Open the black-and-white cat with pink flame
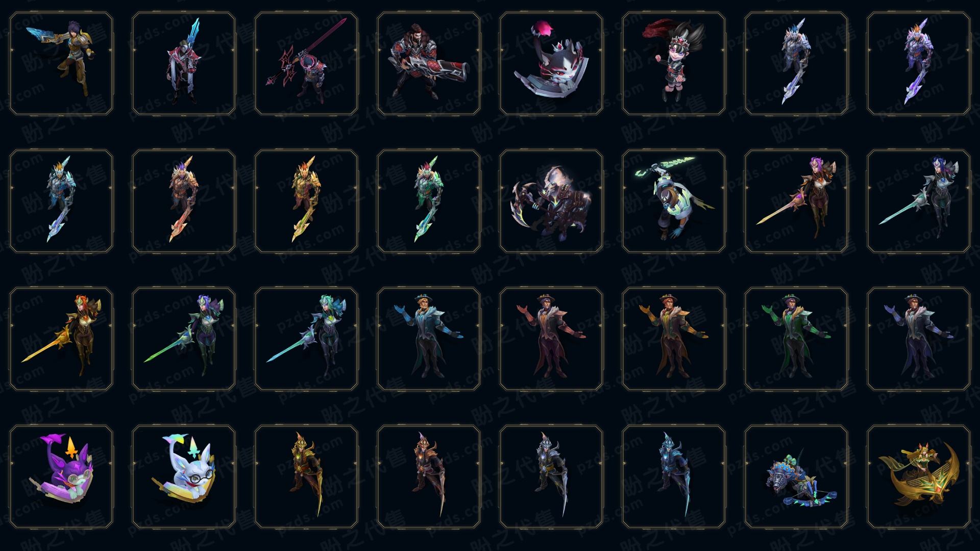The image size is (980, 551). click(x=551, y=64)
